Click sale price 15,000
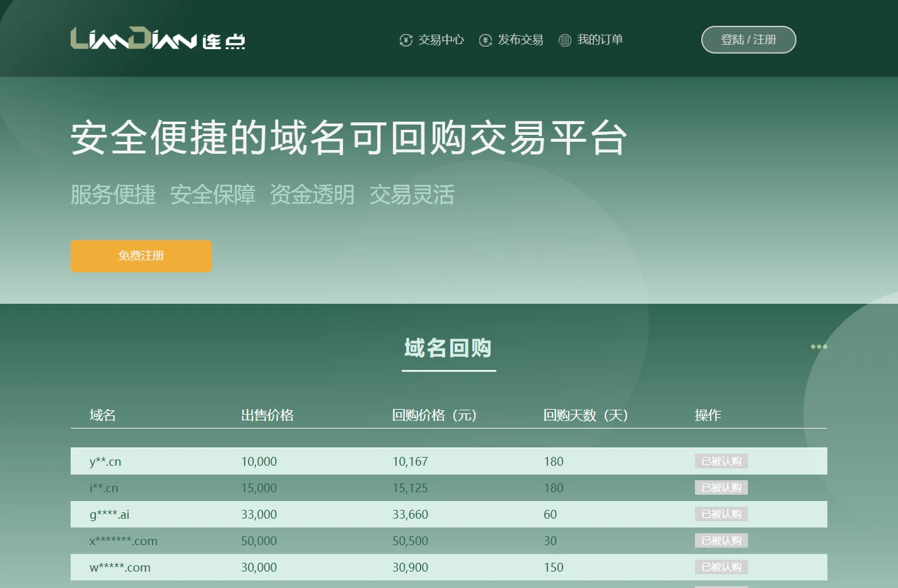The width and height of the screenshot is (898, 588). [259, 488]
